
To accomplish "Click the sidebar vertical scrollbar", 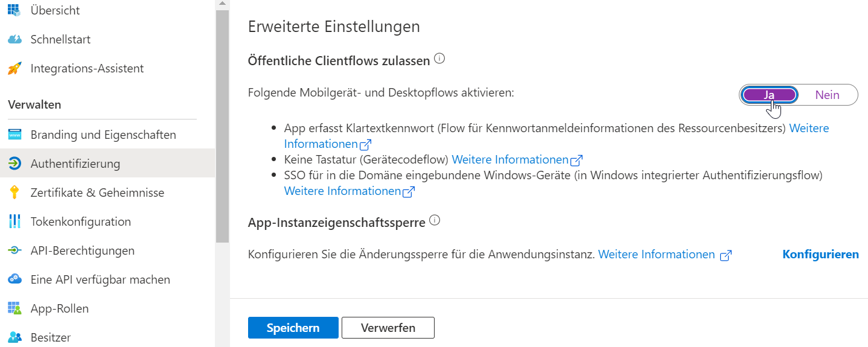I will click(x=222, y=121).
